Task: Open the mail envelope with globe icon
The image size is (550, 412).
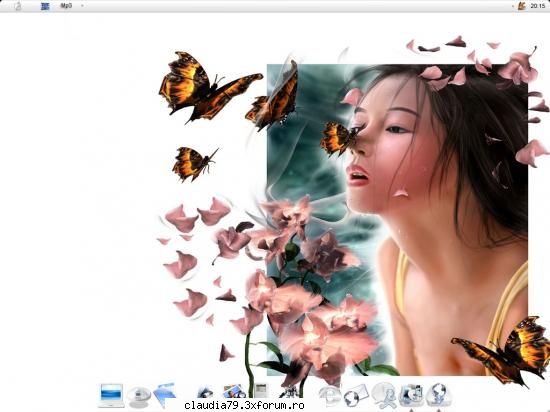Action: click(x=356, y=396)
